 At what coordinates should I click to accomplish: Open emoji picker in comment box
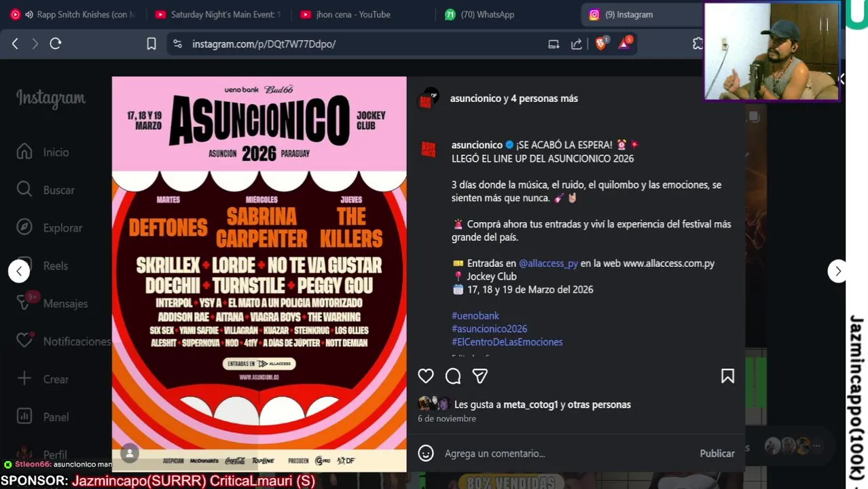click(x=426, y=453)
